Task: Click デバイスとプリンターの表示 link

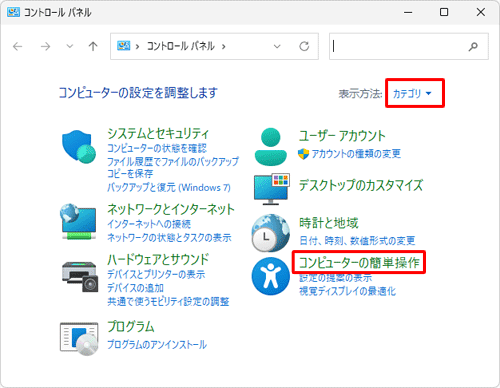Action: (156, 274)
